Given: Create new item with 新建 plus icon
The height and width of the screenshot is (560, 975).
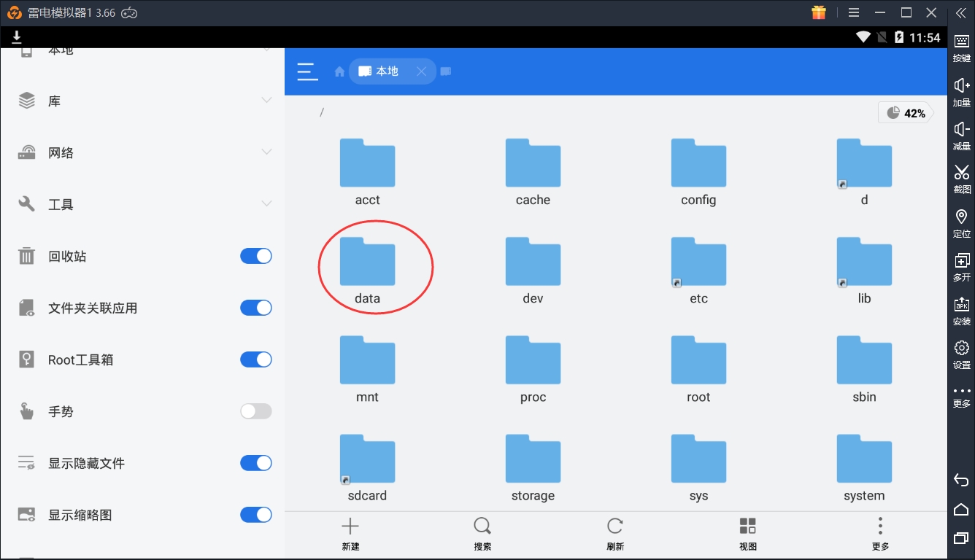Looking at the screenshot, I should click(350, 534).
